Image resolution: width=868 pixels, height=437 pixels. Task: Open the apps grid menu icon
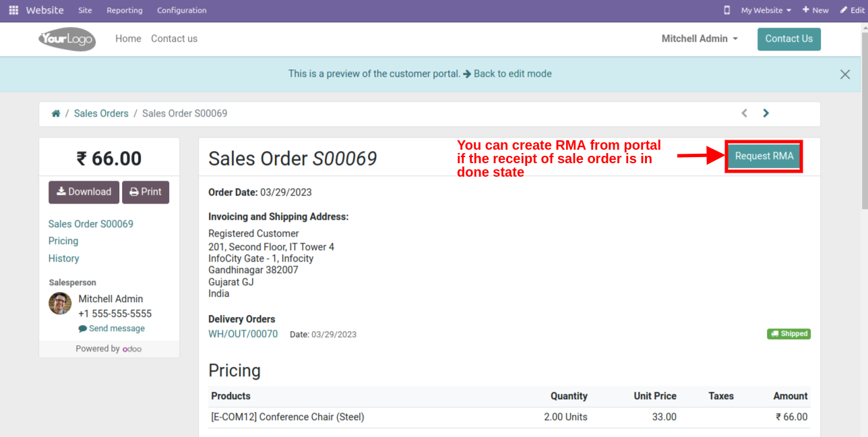13,10
